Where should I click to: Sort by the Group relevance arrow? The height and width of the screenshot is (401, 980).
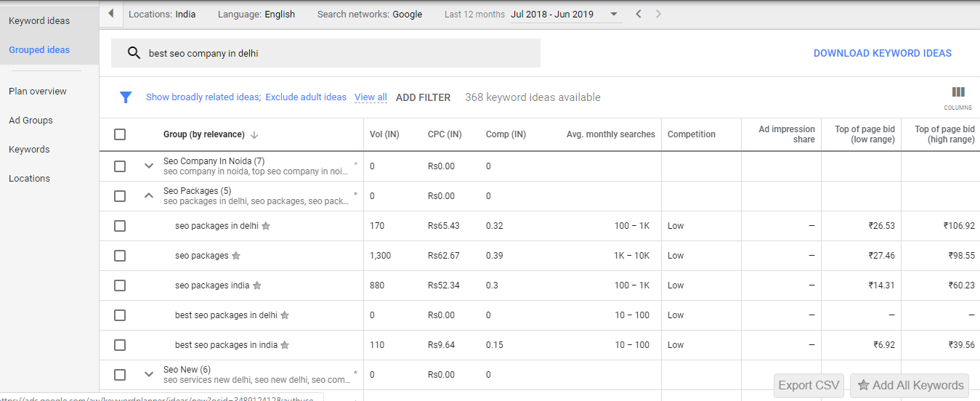pos(254,134)
